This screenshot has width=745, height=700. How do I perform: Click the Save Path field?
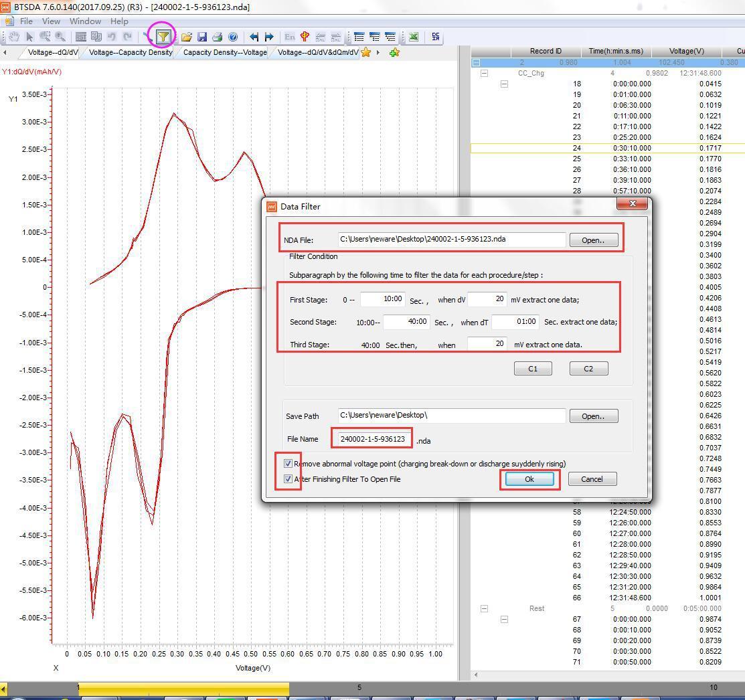coord(451,416)
